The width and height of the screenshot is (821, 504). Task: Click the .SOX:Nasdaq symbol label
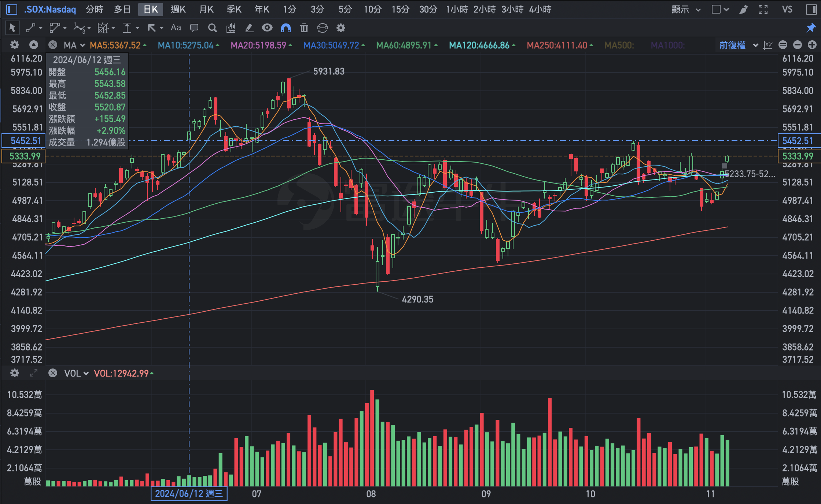pyautogui.click(x=50, y=10)
